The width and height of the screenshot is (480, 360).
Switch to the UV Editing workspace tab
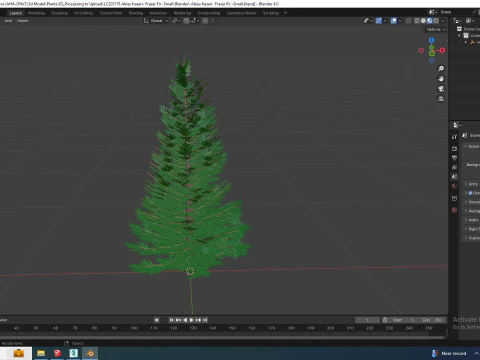[x=83, y=13]
